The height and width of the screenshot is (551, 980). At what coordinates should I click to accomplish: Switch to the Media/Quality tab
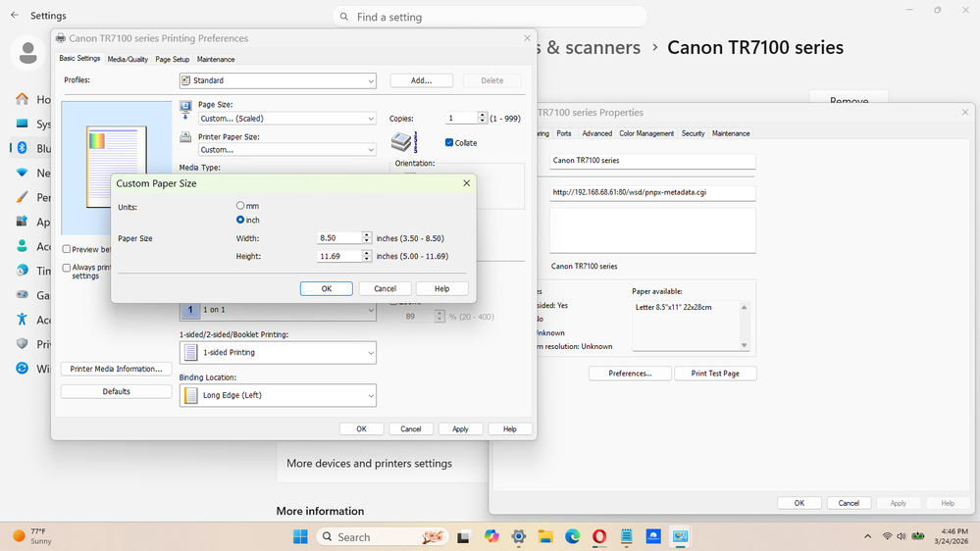128,60
